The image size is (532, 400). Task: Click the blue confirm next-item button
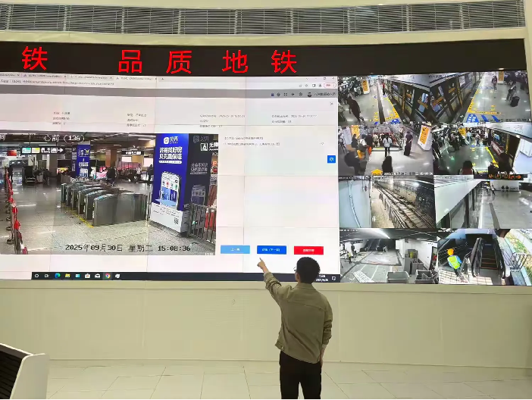pyautogui.click(x=271, y=250)
